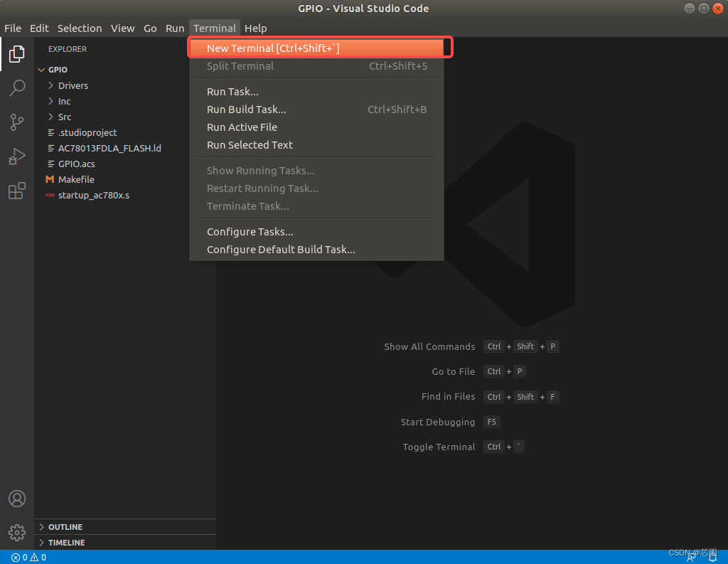Open the Explorer icon in activity bar
Image resolution: width=728 pixels, height=564 pixels.
(16, 53)
